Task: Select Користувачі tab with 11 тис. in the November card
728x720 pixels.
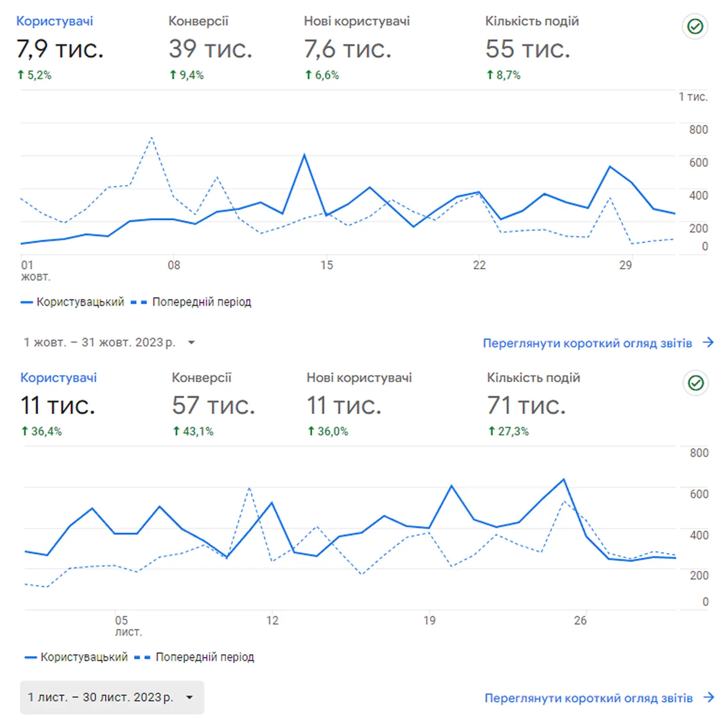Action: click(58, 404)
